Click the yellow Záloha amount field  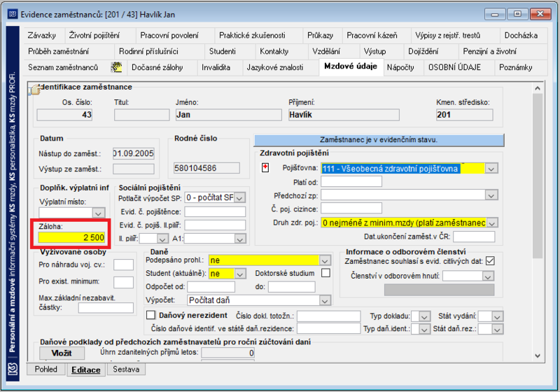pos(72,237)
